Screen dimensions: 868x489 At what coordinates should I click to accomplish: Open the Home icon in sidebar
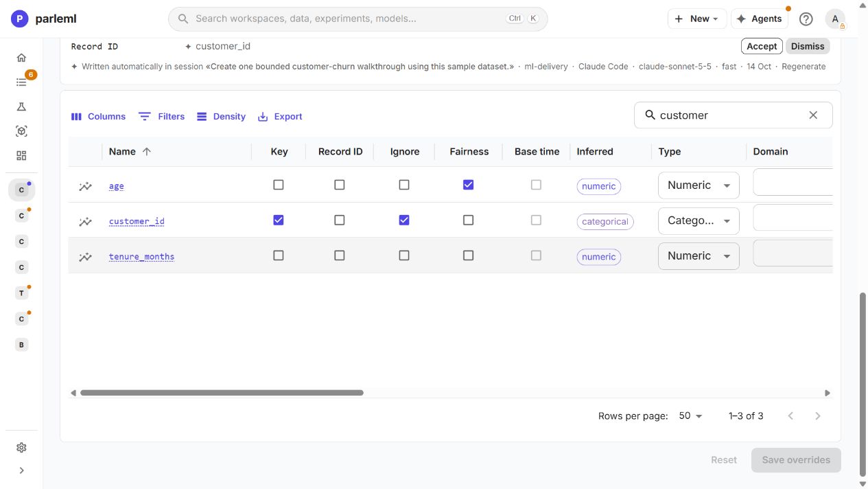21,58
